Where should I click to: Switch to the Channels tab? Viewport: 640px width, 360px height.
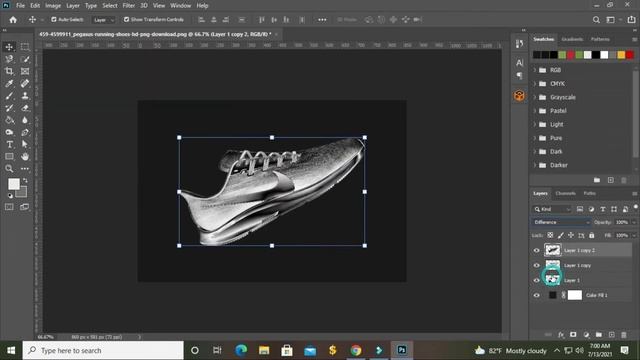565,193
